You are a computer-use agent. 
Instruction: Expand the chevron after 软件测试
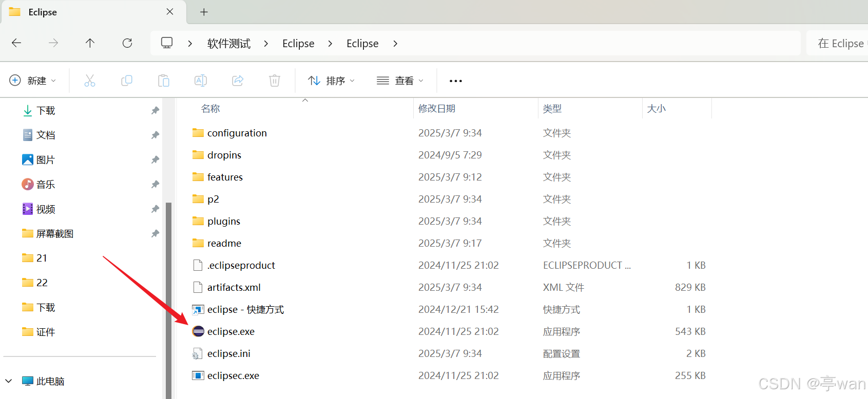point(266,44)
